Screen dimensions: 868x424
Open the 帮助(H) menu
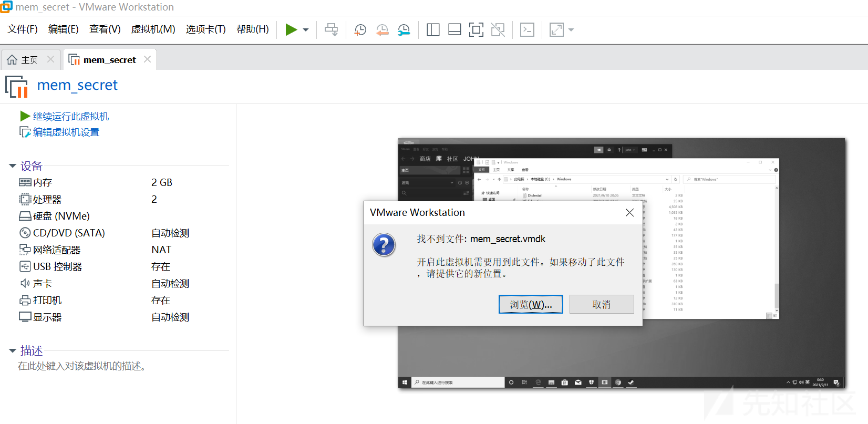click(253, 29)
